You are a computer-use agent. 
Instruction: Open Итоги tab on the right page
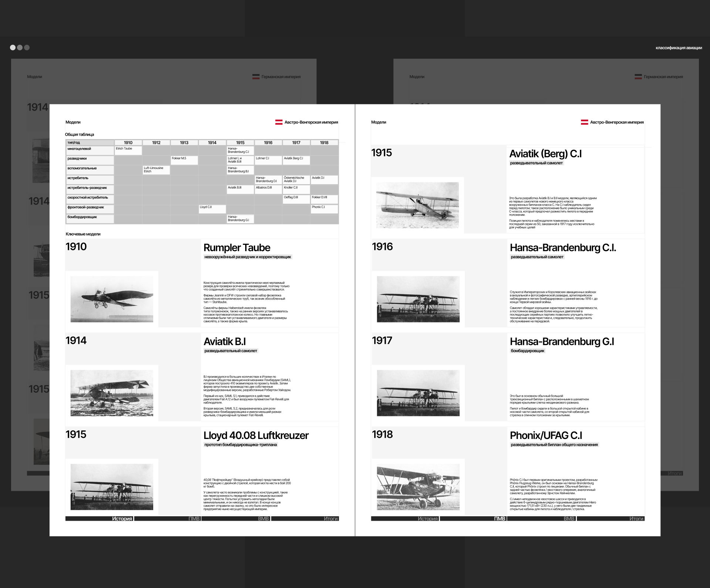click(x=636, y=518)
